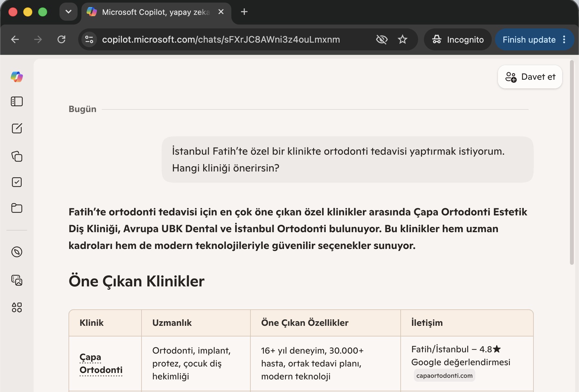Click the bold summary paragraph about clinics
The width and height of the screenshot is (579, 392).
coord(298,229)
